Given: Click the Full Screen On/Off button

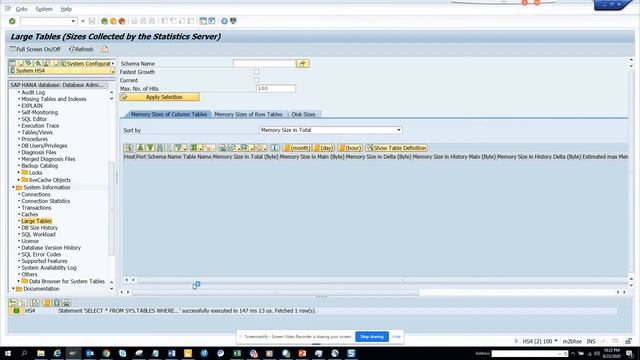Looking at the screenshot, I should pos(35,49).
